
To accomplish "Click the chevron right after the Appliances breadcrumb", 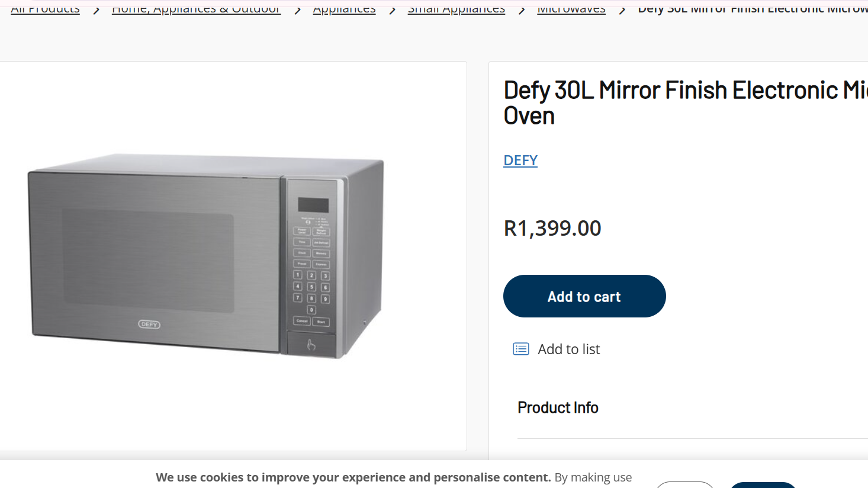I will point(392,9).
